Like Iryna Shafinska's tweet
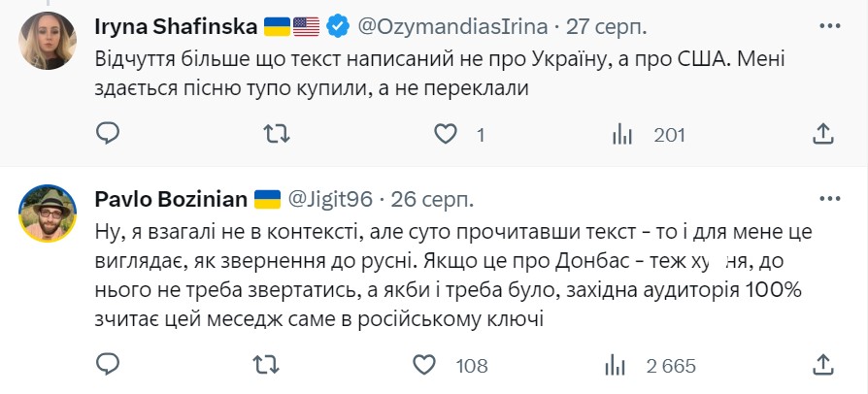 [446, 133]
